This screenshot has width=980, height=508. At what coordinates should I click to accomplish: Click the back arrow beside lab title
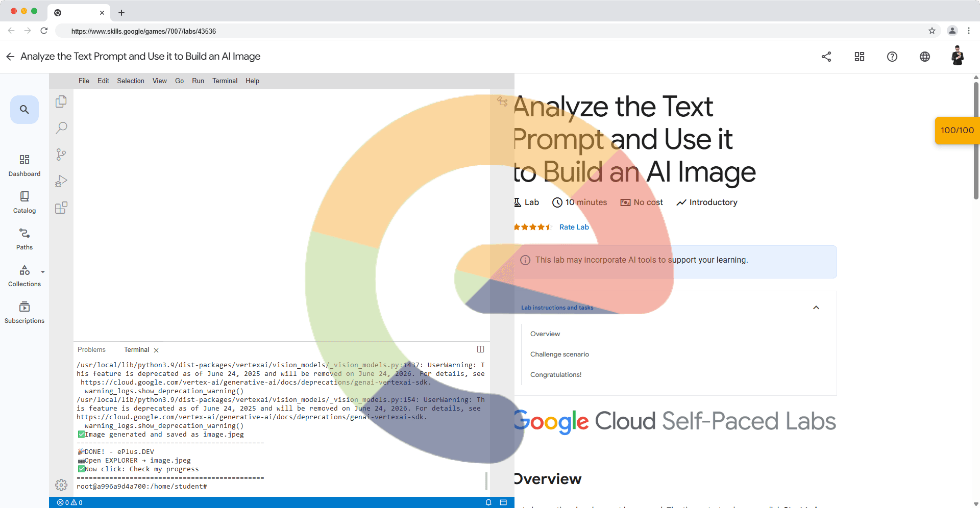coord(10,57)
